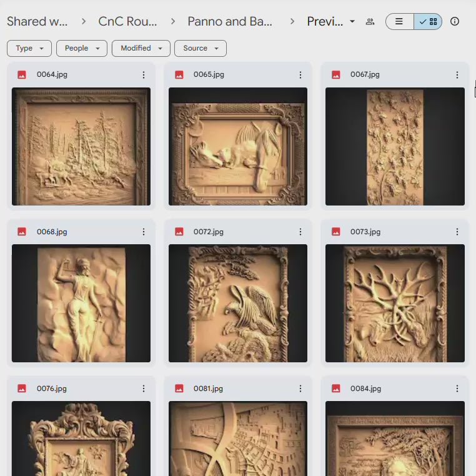Click the file name 0081.jpg
Screen dimensions: 476x476
point(208,389)
